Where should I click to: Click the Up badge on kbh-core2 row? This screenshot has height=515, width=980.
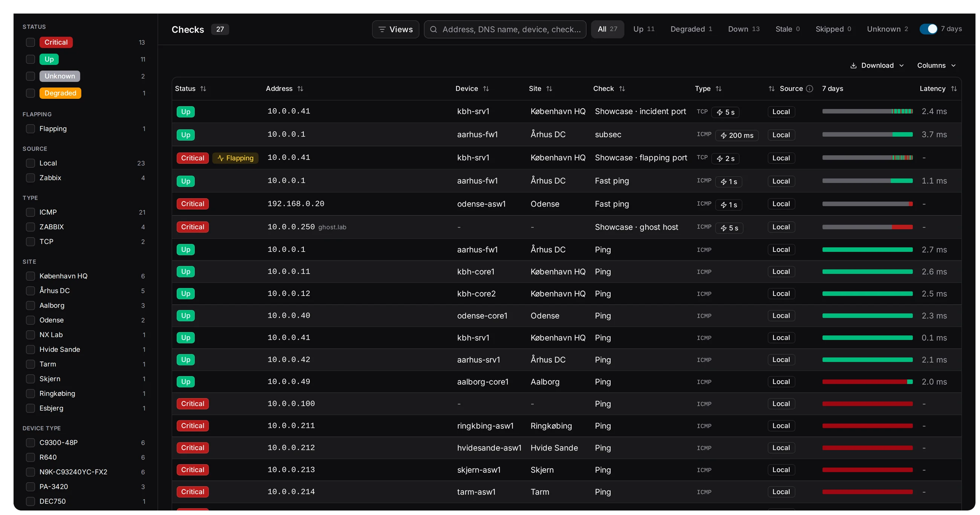186,293
